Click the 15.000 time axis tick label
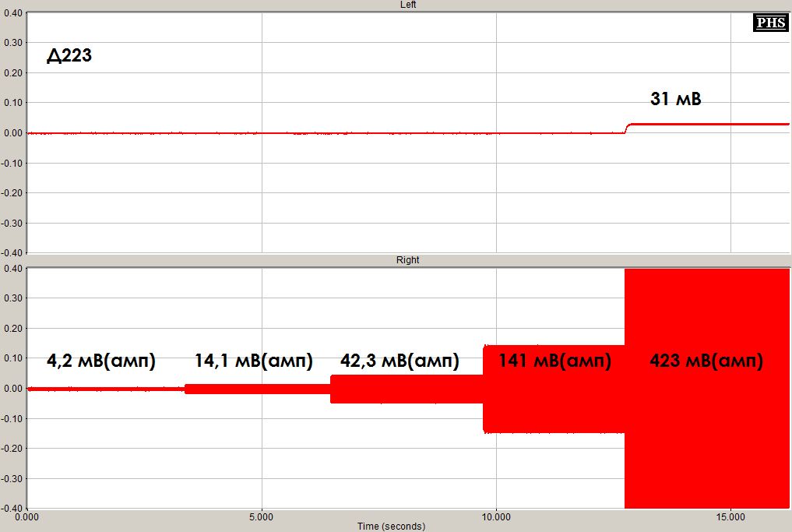This screenshot has height=532, width=792. [x=730, y=516]
